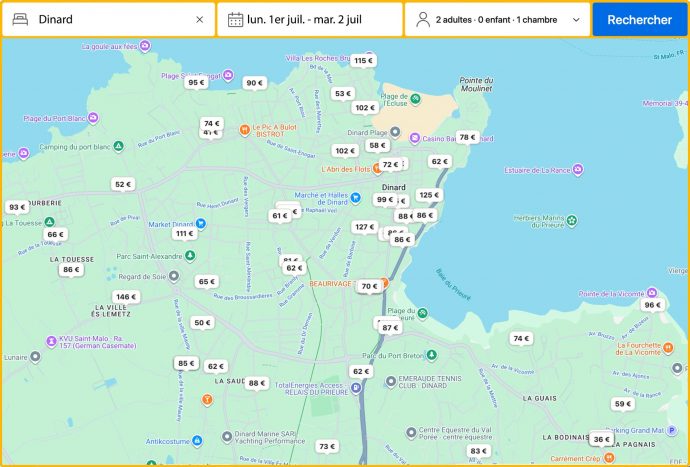
Task: Select the 115 € price marker
Action: click(x=363, y=61)
